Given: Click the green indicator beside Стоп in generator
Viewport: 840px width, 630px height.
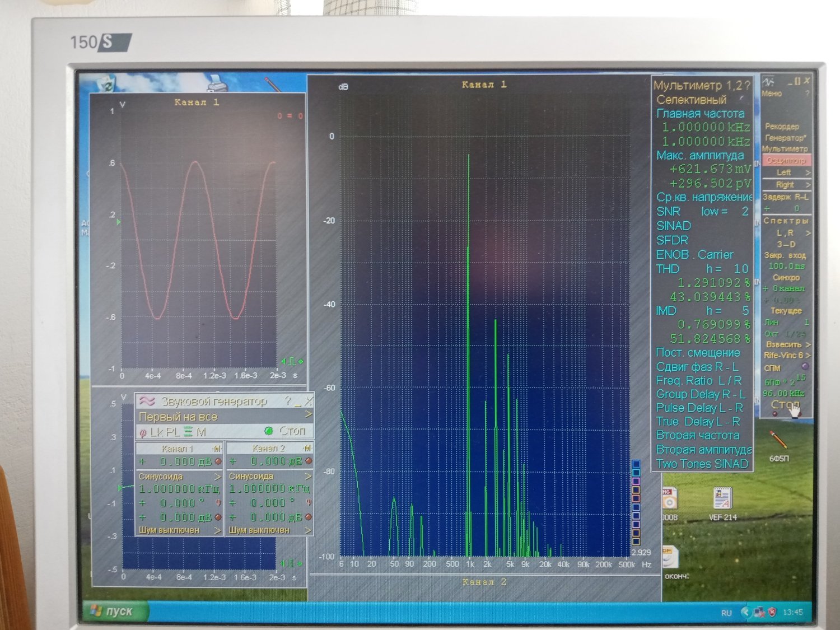Looking at the screenshot, I should click(x=268, y=431).
